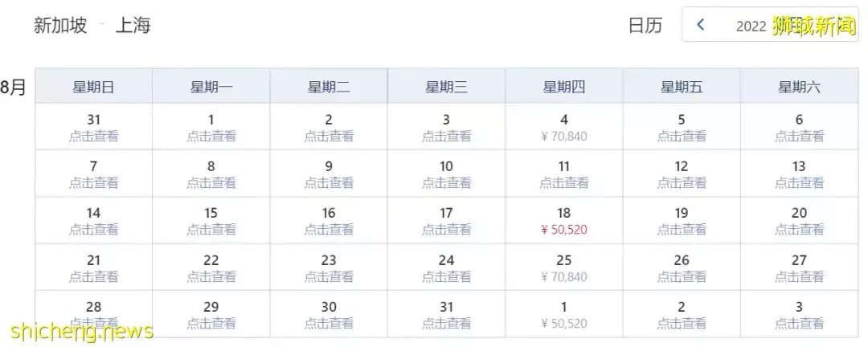This screenshot has width=868, height=347.
Task: Open the 2022 month selector
Action: pyautogui.click(x=751, y=26)
